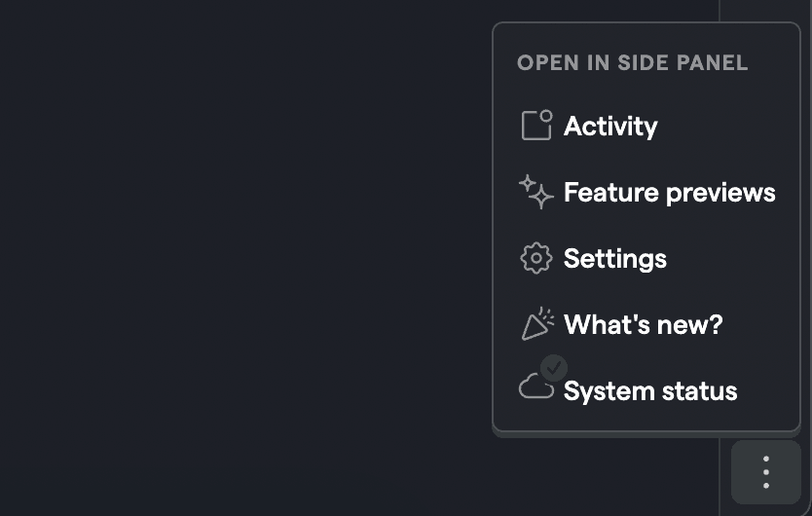
Task: Click the checkmark badge above the cloud
Action: [554, 368]
